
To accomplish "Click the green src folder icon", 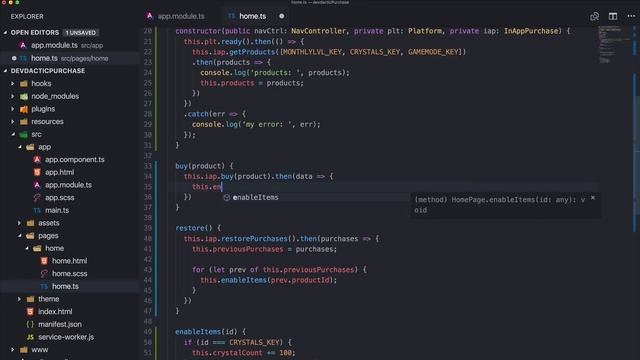I will point(24,134).
